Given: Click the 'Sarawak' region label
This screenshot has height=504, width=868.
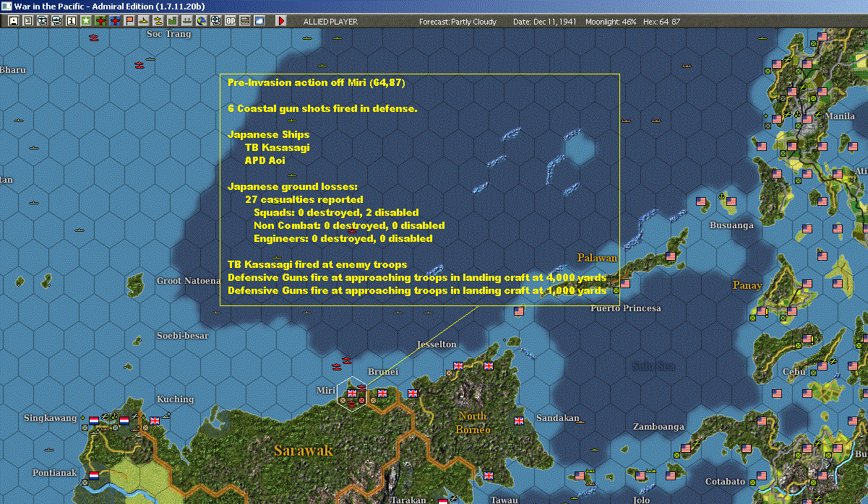Looking at the screenshot, I should 304,451.
